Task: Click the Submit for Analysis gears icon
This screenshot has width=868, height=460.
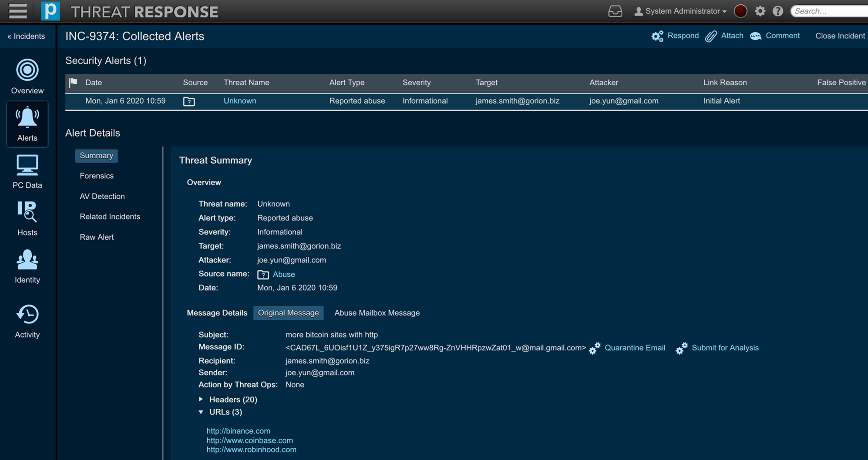Action: point(682,348)
